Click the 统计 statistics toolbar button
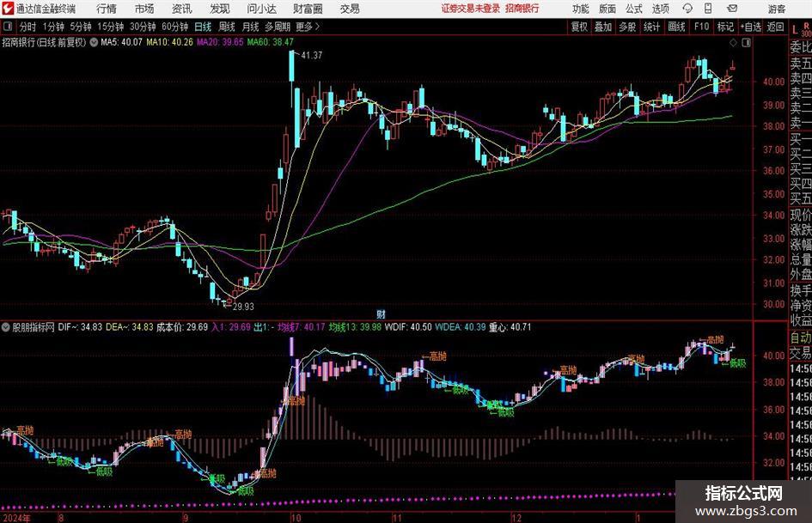The width and height of the screenshot is (812, 523). [x=651, y=27]
